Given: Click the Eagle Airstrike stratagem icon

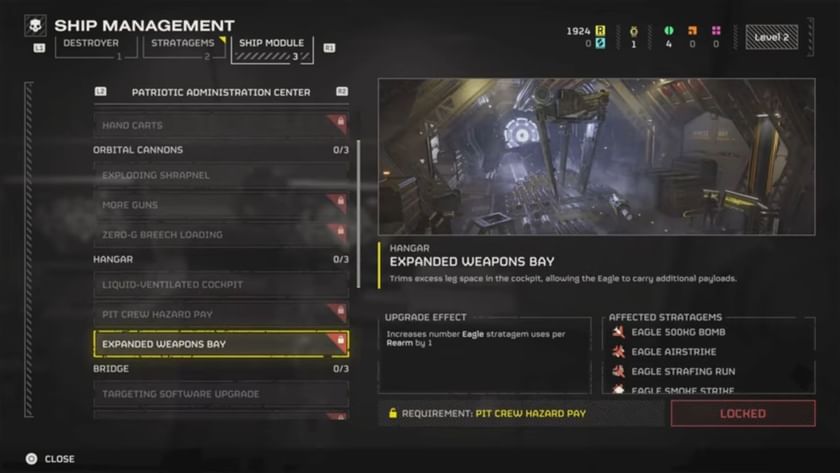Looking at the screenshot, I should click(x=619, y=352).
